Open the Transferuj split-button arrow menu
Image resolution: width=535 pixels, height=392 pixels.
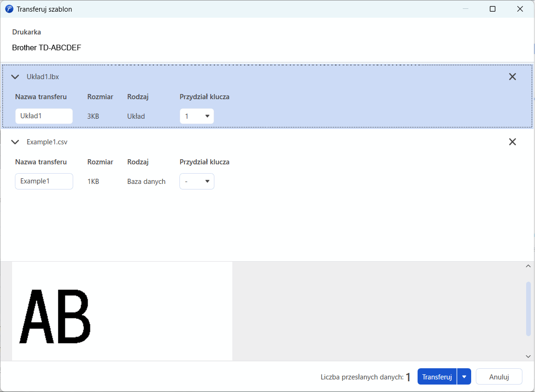coord(464,377)
